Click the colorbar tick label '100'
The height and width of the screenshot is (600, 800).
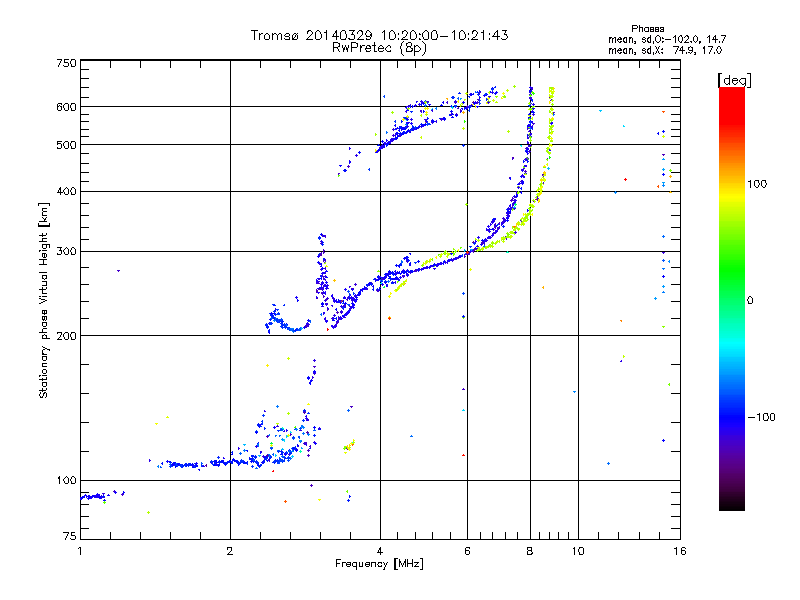[x=757, y=184]
